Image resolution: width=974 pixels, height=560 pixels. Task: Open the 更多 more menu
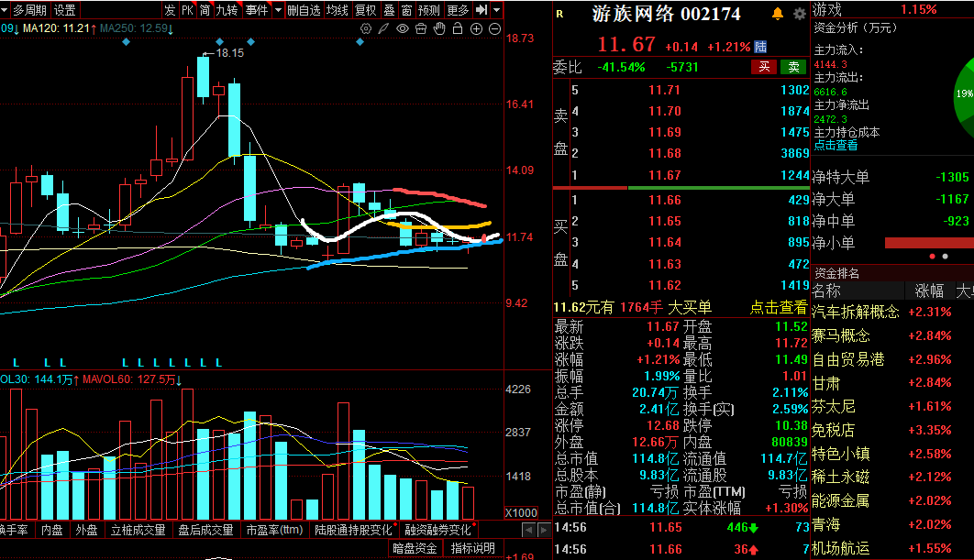click(458, 10)
